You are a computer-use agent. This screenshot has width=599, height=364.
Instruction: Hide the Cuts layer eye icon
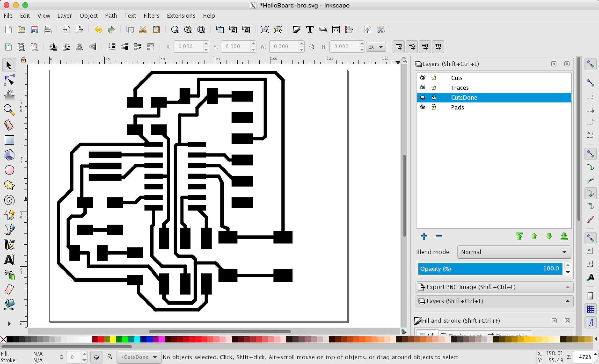coord(423,77)
